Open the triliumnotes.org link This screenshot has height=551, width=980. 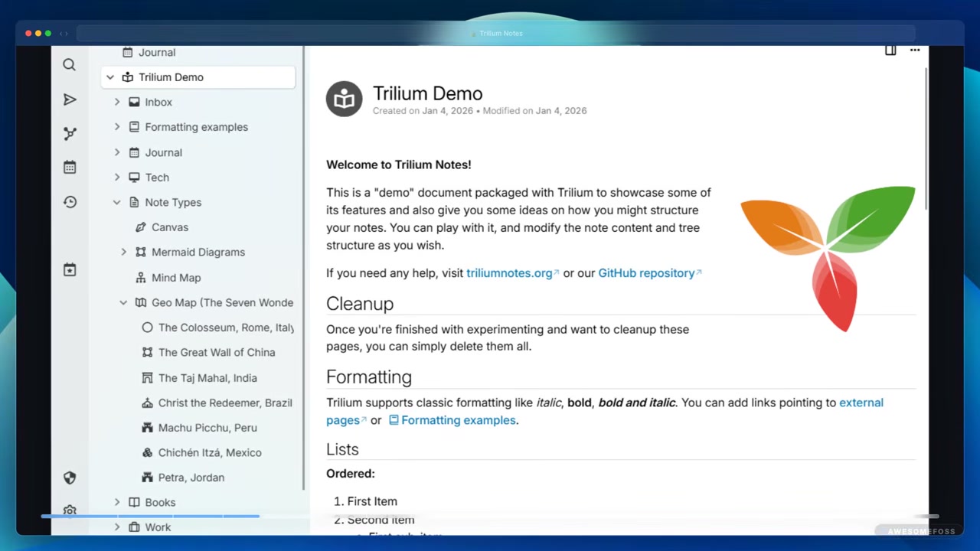(x=512, y=273)
